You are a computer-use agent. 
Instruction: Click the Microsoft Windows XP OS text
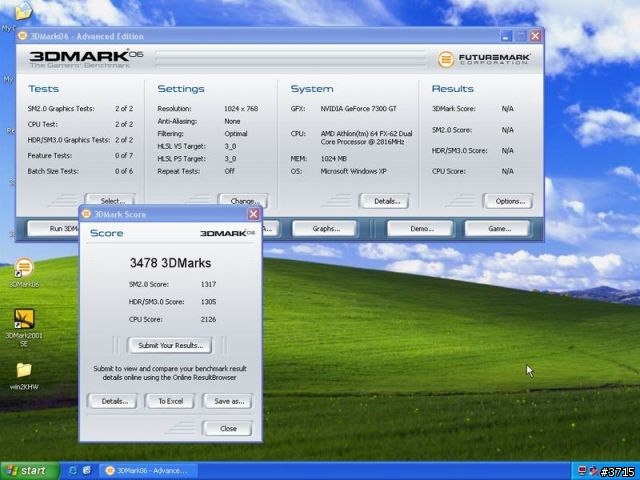click(353, 171)
